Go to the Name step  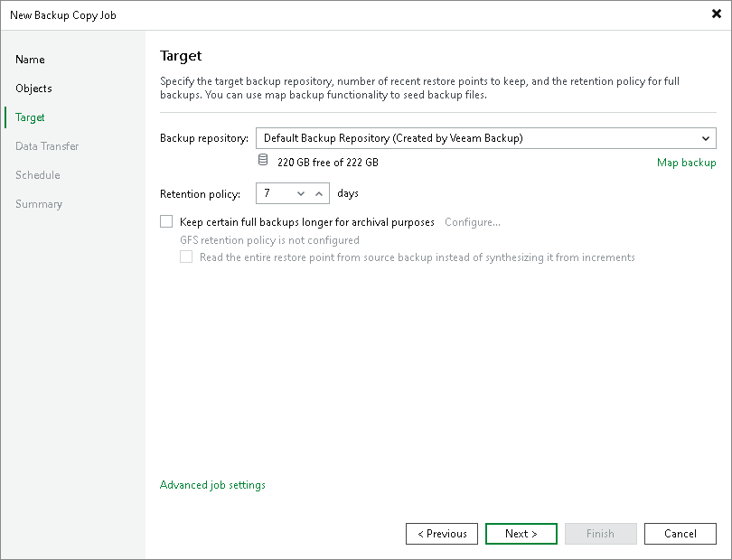30,60
